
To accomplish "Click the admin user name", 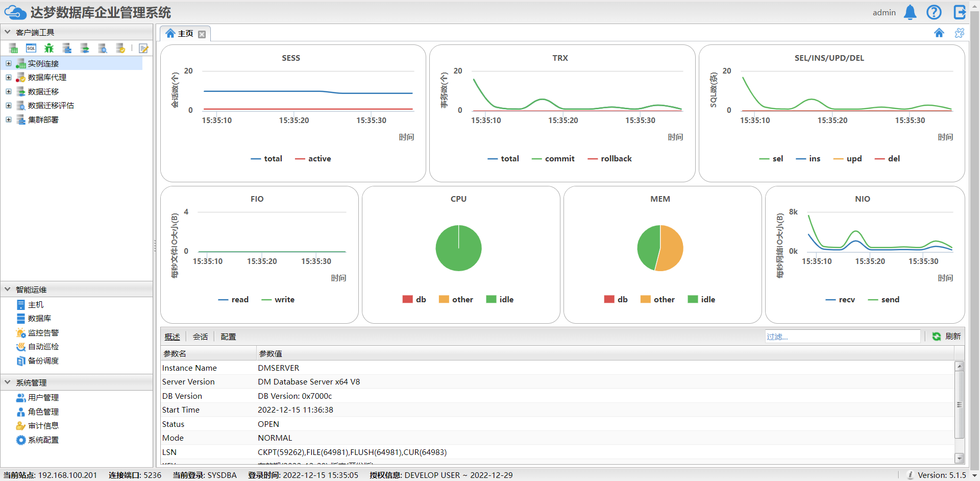I will click(884, 13).
